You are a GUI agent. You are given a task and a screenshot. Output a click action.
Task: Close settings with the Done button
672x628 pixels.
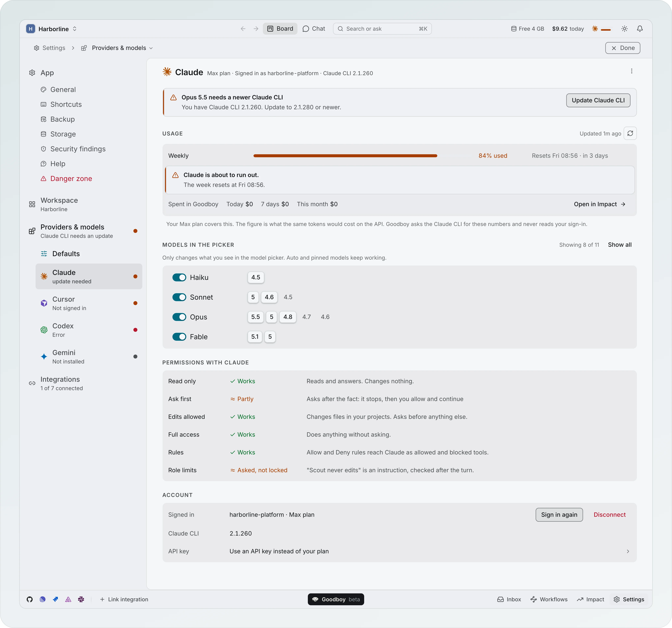tap(623, 48)
